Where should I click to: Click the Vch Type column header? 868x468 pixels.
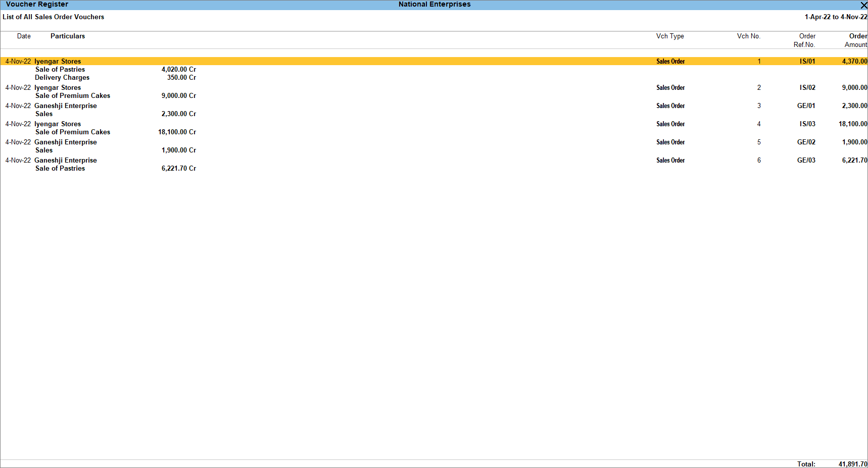[670, 36]
